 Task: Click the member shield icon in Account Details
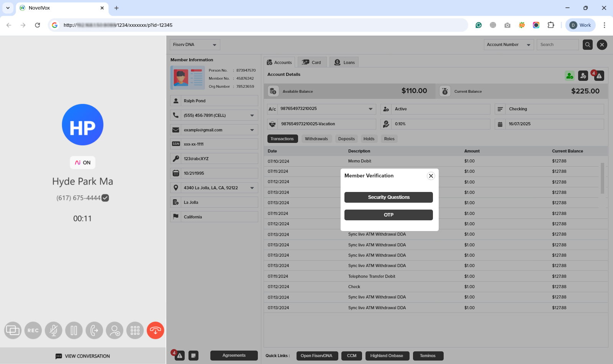pos(583,76)
